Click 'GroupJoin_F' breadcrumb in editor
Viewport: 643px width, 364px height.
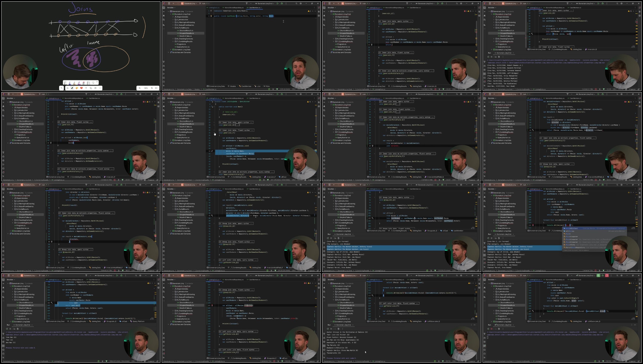271,358
